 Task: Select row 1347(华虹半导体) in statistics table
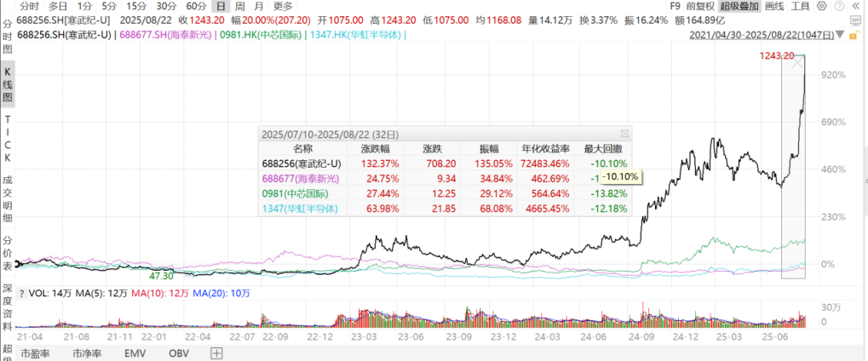(445, 209)
